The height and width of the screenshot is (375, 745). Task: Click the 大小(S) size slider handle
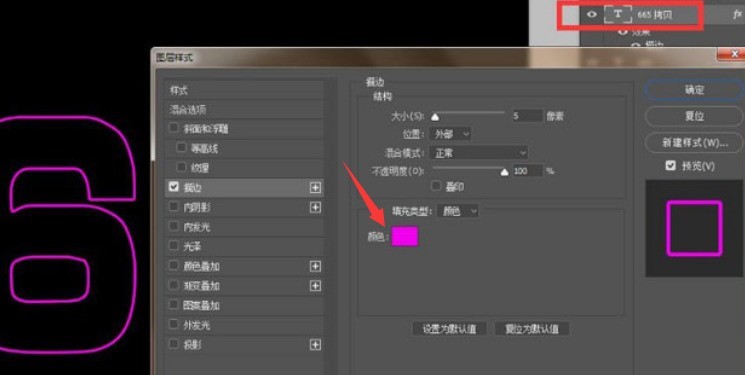click(435, 116)
